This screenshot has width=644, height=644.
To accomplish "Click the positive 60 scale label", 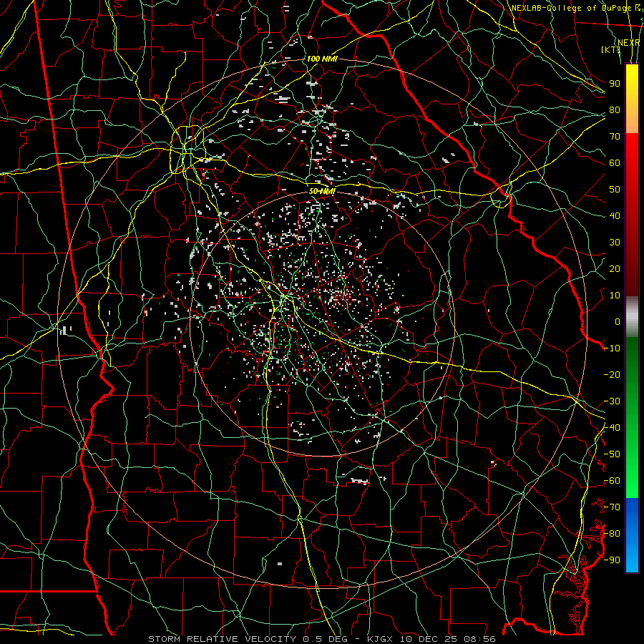I will pyautogui.click(x=615, y=163).
